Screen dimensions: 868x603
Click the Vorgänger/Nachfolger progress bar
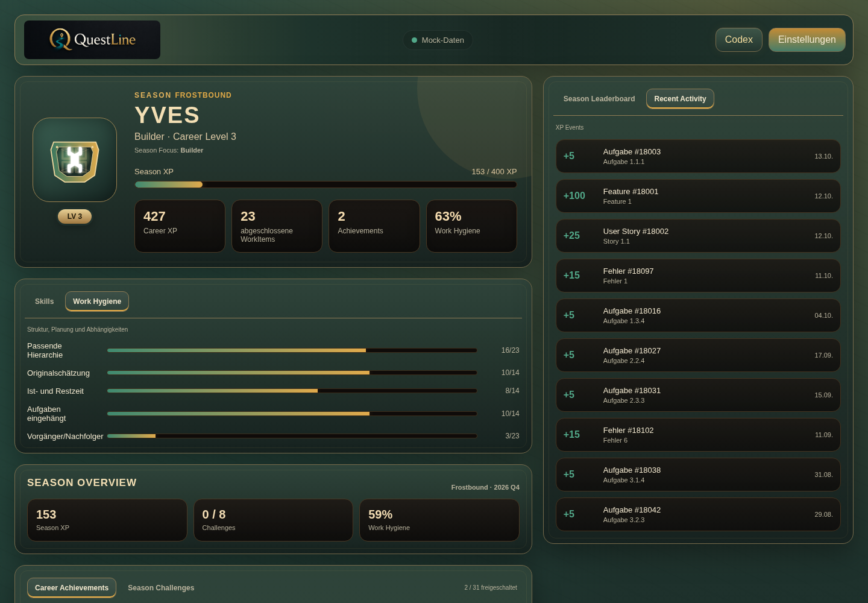(x=292, y=436)
